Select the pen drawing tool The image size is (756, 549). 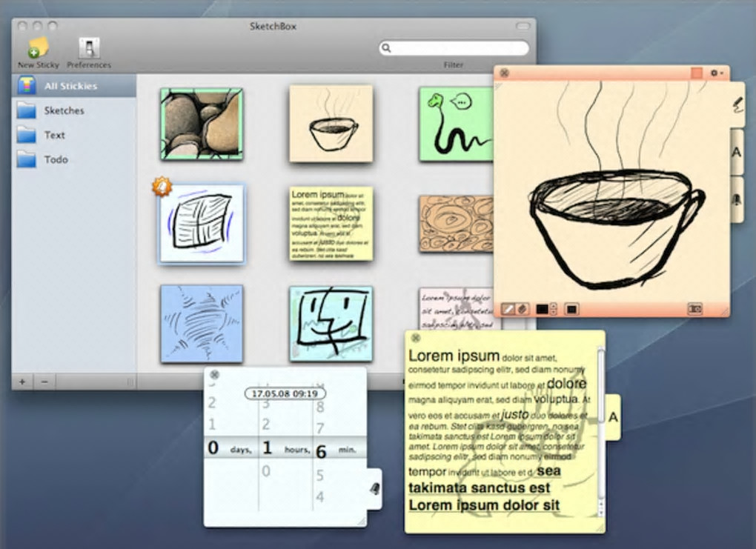(508, 309)
